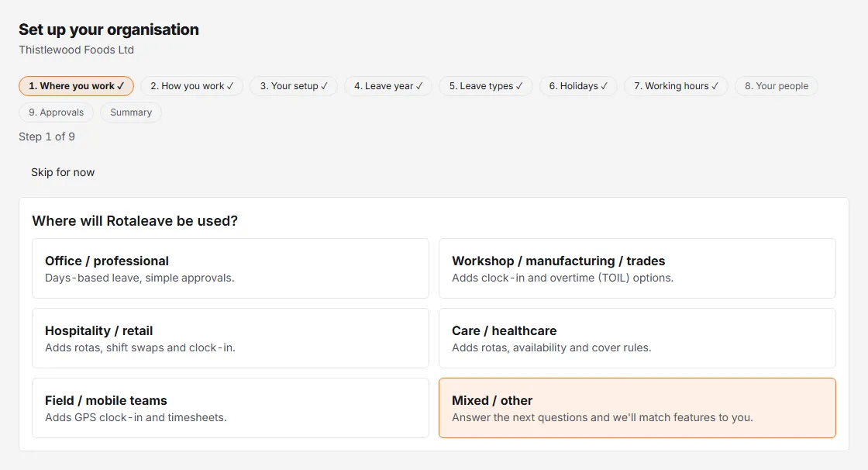Open the Leave year step

pyautogui.click(x=388, y=86)
